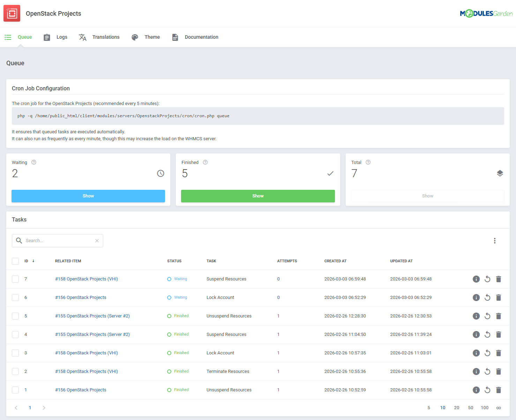Click the red OpenStack Projects module icon
Image resolution: width=516 pixels, height=420 pixels.
point(12,13)
